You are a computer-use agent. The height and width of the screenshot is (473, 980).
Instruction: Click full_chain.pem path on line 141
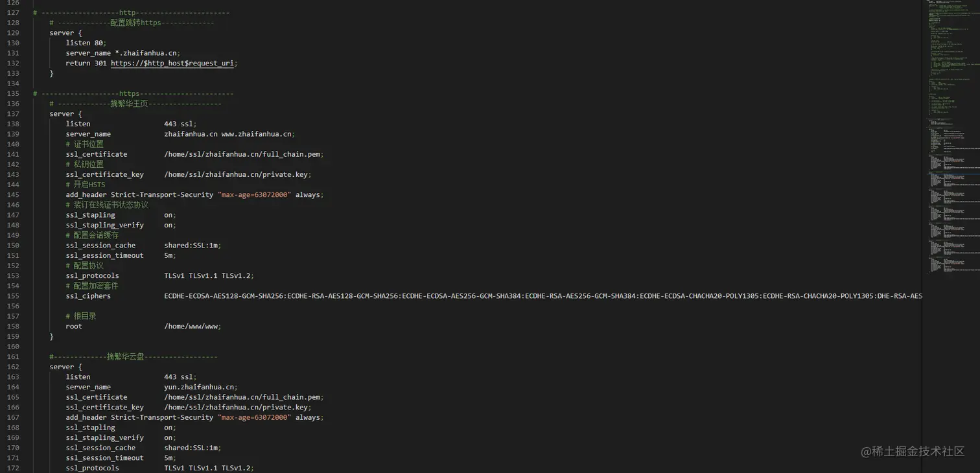click(244, 154)
